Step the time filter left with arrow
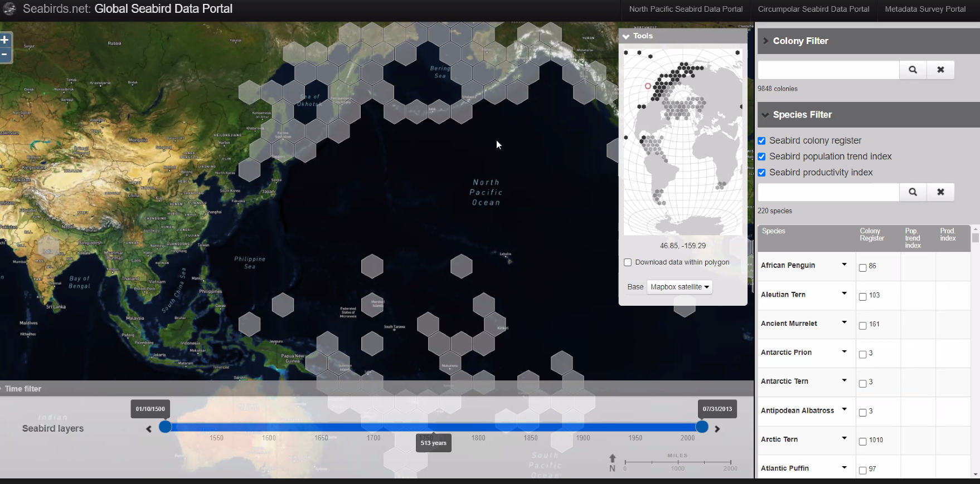The width and height of the screenshot is (980, 484). 149,429
